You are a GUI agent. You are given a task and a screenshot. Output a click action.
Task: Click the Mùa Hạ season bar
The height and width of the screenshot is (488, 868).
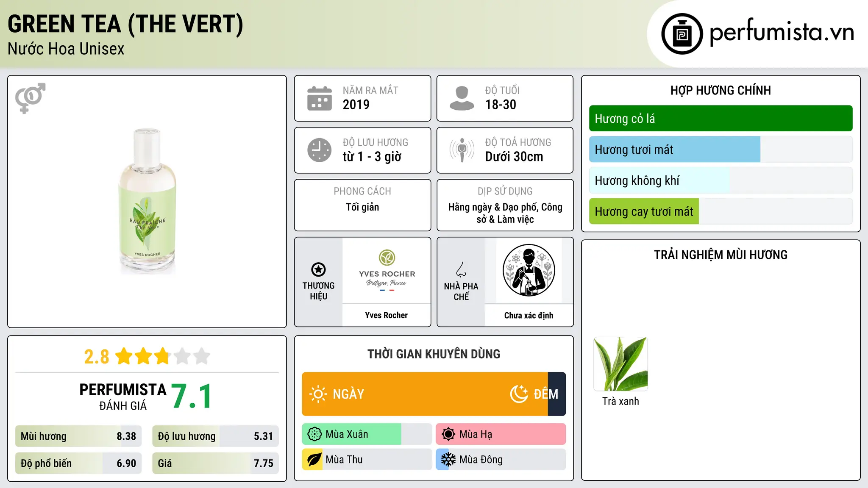coord(501,434)
